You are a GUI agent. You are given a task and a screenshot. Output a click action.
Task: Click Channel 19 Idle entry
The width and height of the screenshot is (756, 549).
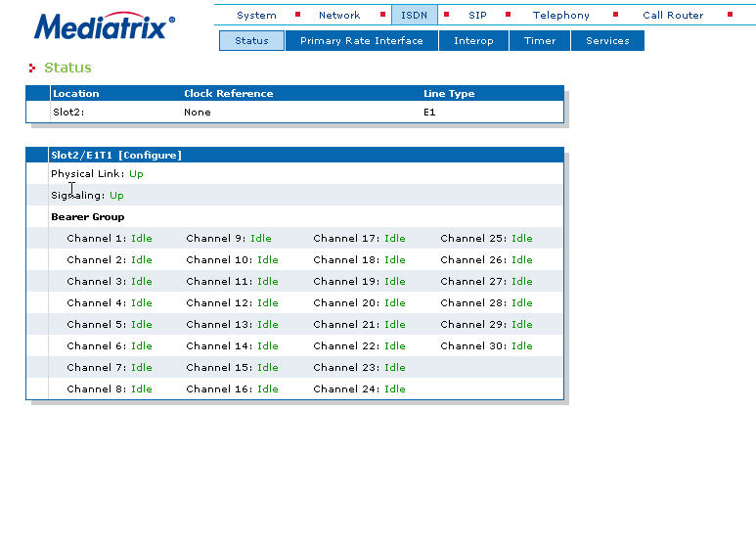click(359, 281)
